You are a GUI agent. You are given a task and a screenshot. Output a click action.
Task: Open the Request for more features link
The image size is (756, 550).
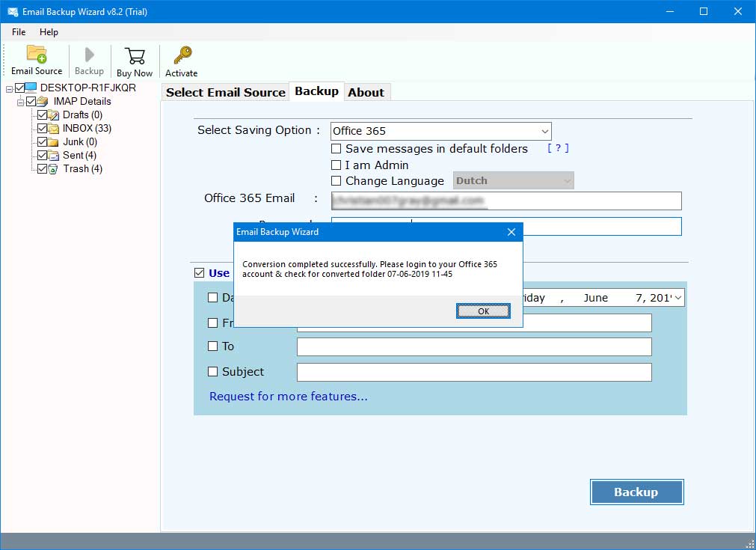click(x=289, y=397)
